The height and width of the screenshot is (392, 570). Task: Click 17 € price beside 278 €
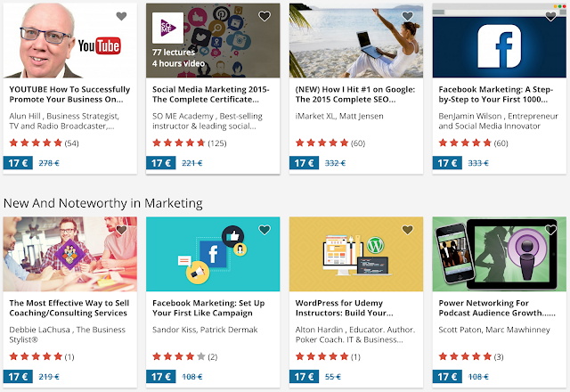(18, 163)
